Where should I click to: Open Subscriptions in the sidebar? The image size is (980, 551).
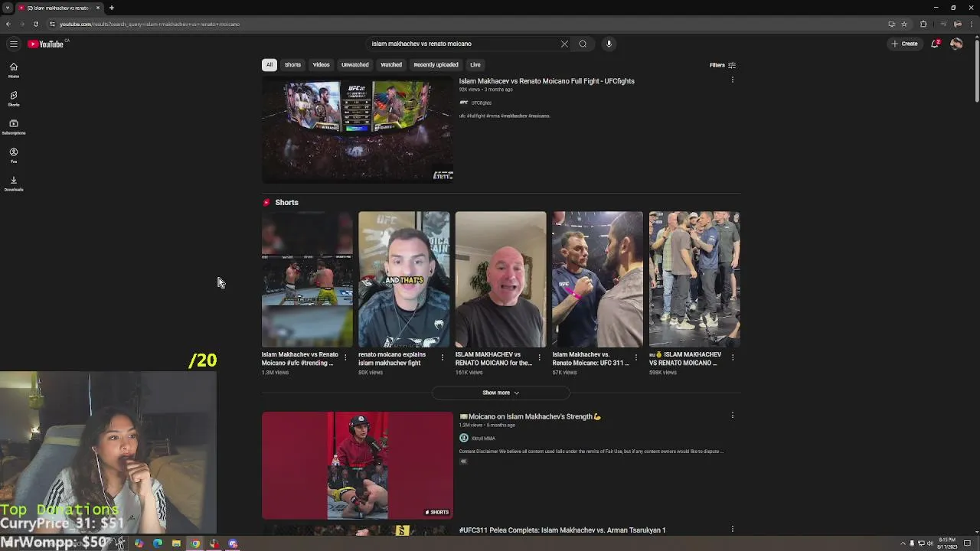(x=13, y=126)
